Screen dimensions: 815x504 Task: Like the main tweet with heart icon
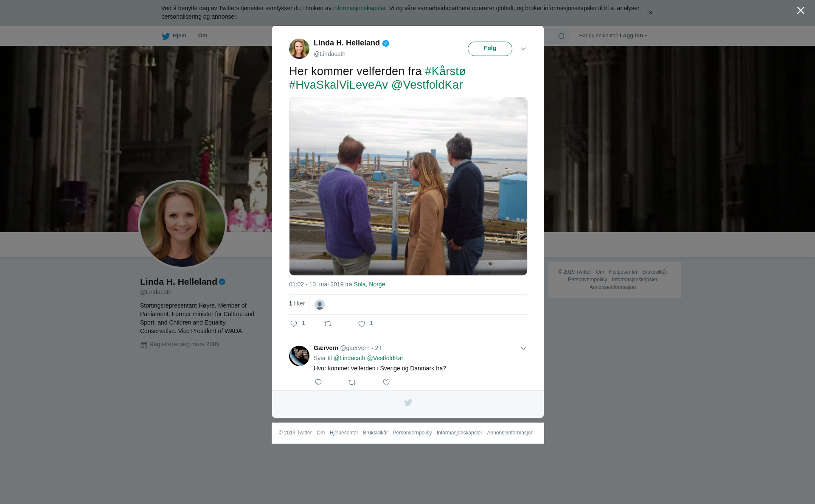point(362,324)
